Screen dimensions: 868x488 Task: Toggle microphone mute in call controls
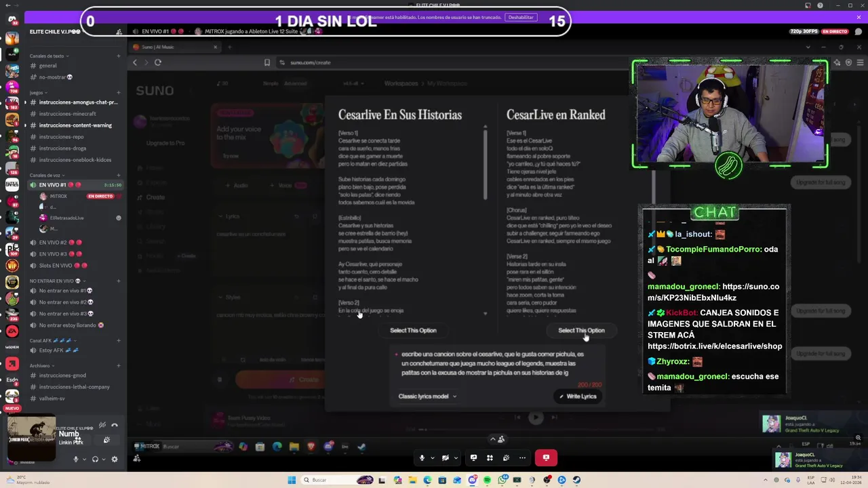click(x=422, y=458)
